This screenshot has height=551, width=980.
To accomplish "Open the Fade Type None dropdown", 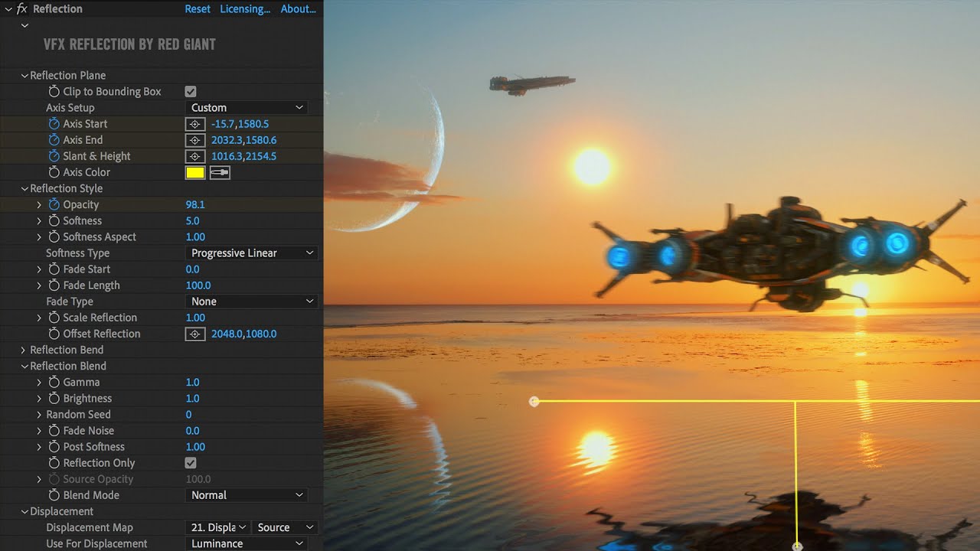I will (x=251, y=302).
